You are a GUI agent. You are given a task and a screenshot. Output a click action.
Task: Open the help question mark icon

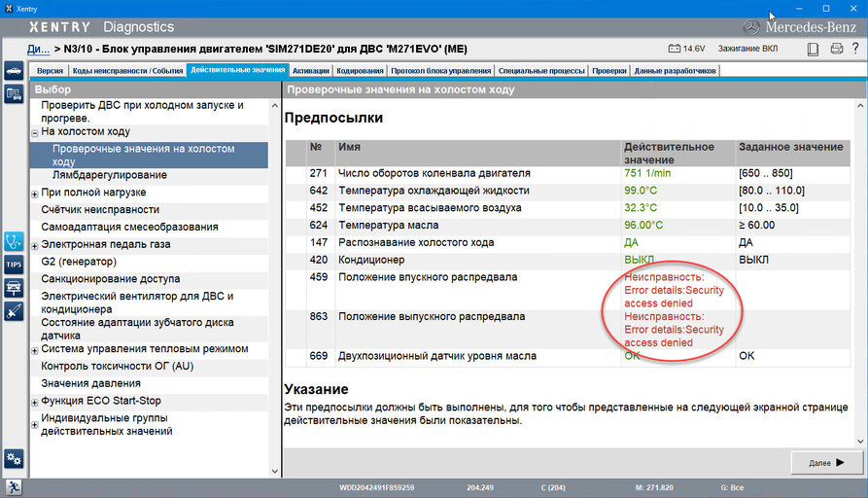[x=855, y=49]
